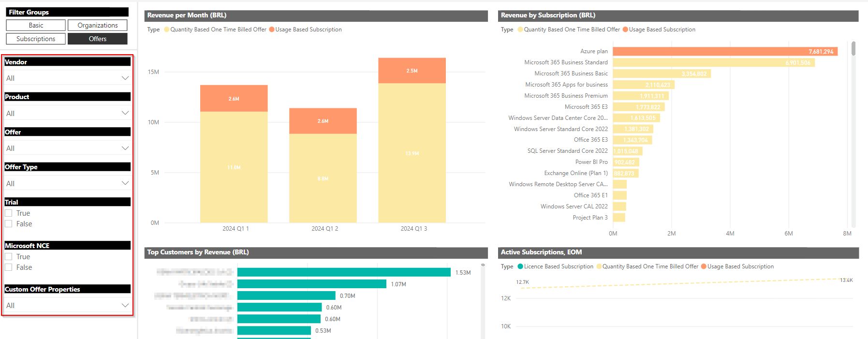
Task: Click the Top Customers by Revenue (BRL) title
Action: tap(198, 252)
